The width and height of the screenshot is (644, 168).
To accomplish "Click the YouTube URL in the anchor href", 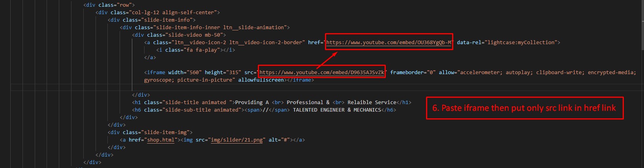I will click(389, 43).
